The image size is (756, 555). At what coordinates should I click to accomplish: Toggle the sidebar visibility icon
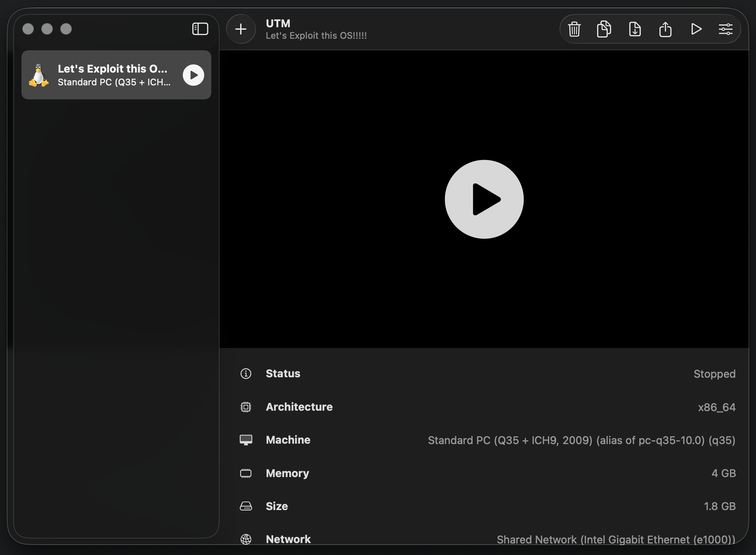point(200,29)
